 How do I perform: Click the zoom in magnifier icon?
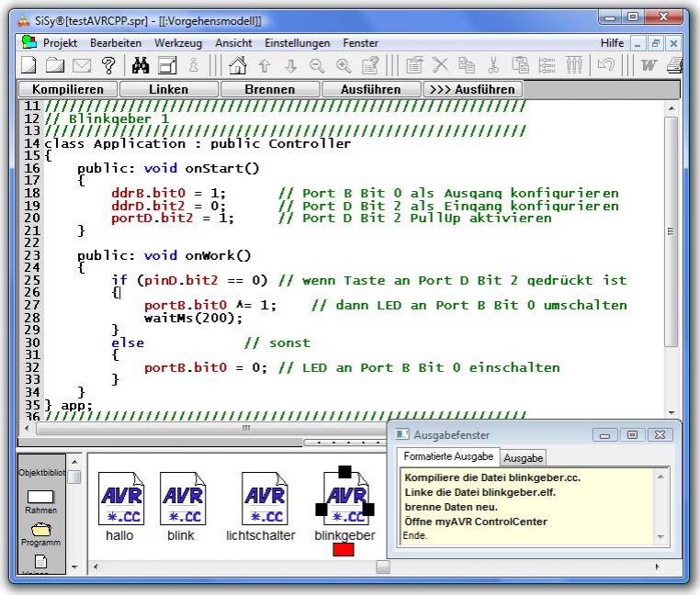point(344,65)
